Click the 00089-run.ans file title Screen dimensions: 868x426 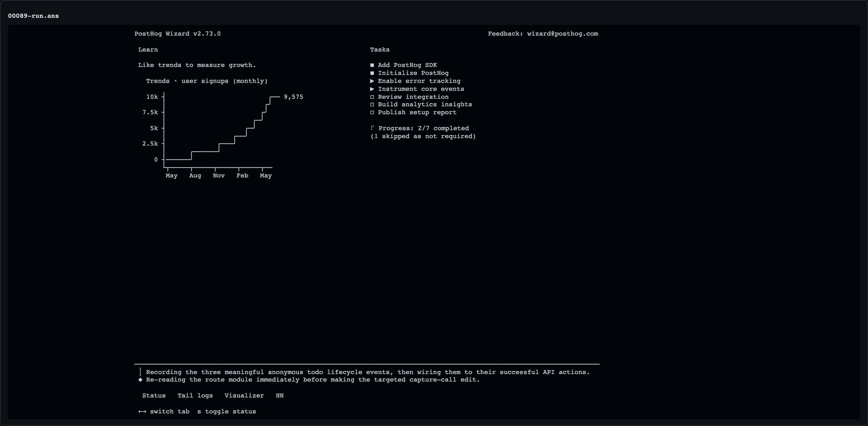[33, 16]
